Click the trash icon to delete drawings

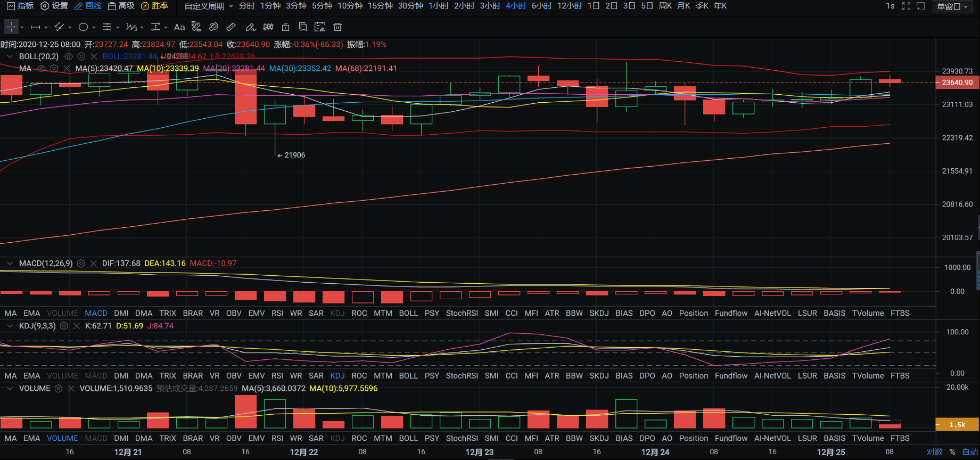337,27
